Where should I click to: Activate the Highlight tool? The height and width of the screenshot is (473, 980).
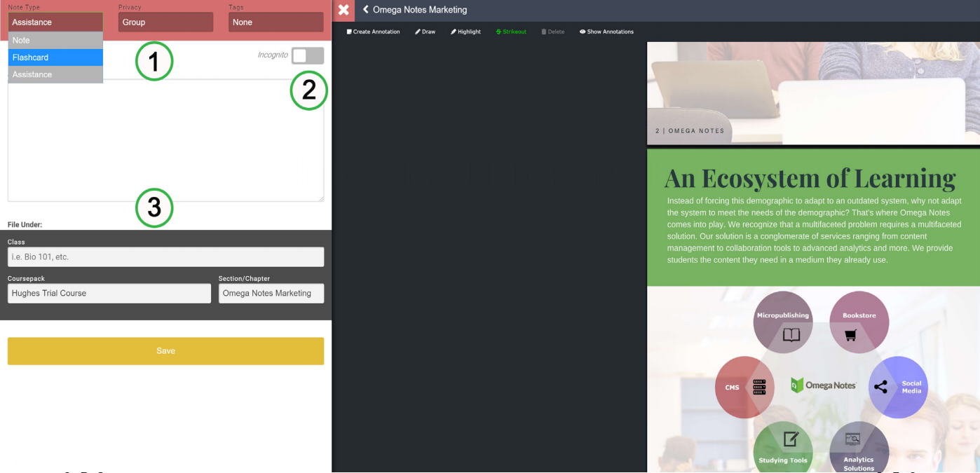465,32
